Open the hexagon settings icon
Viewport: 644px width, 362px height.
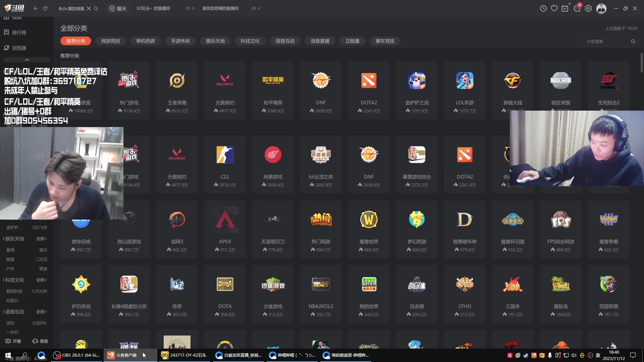(x=588, y=8)
